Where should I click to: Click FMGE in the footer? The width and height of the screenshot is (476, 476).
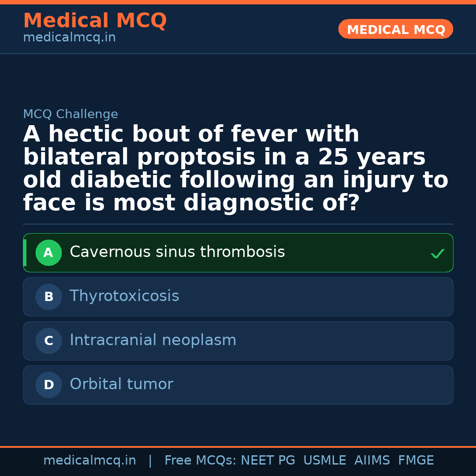[x=416, y=461]
